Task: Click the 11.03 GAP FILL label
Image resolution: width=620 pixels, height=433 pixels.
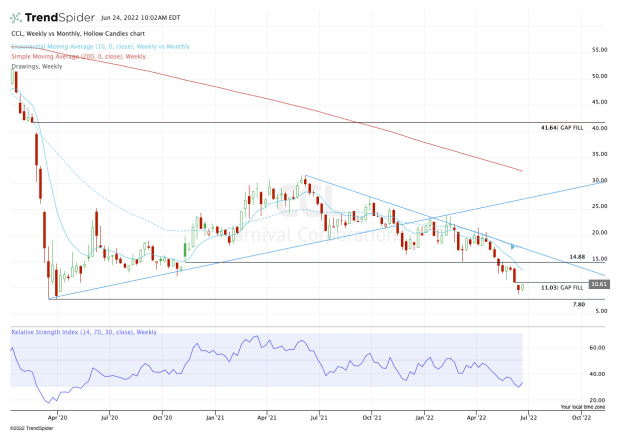Action: coord(561,287)
